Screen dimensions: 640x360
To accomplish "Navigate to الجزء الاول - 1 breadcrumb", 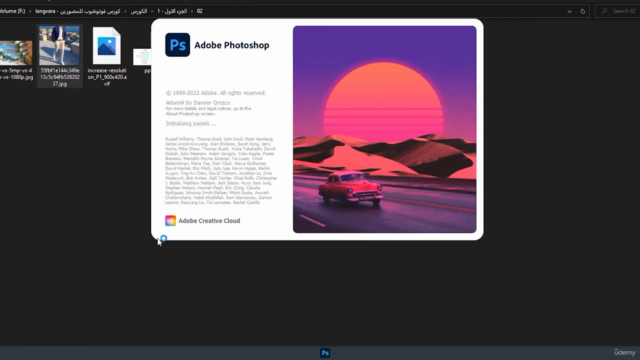I will (172, 11).
